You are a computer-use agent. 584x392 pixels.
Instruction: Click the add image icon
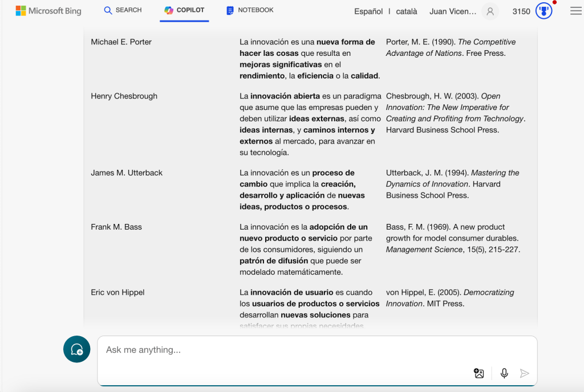click(479, 373)
